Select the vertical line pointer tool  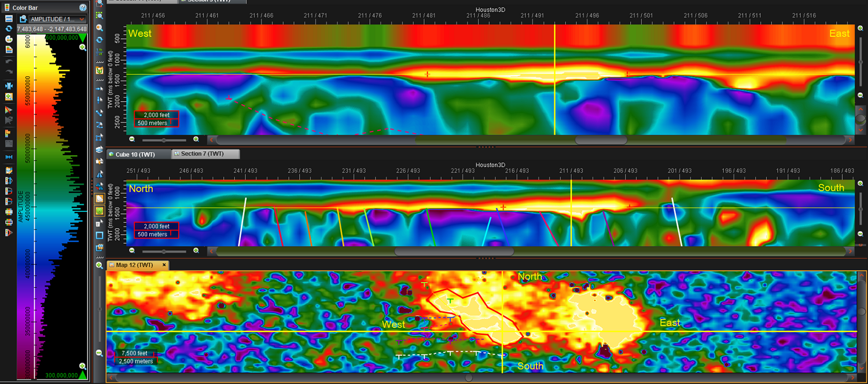tap(100, 100)
